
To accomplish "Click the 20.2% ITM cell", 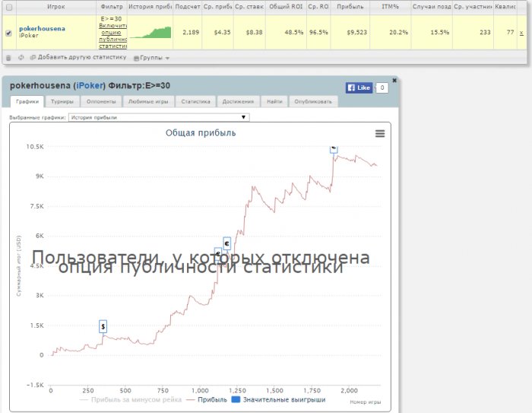I will coord(391,33).
